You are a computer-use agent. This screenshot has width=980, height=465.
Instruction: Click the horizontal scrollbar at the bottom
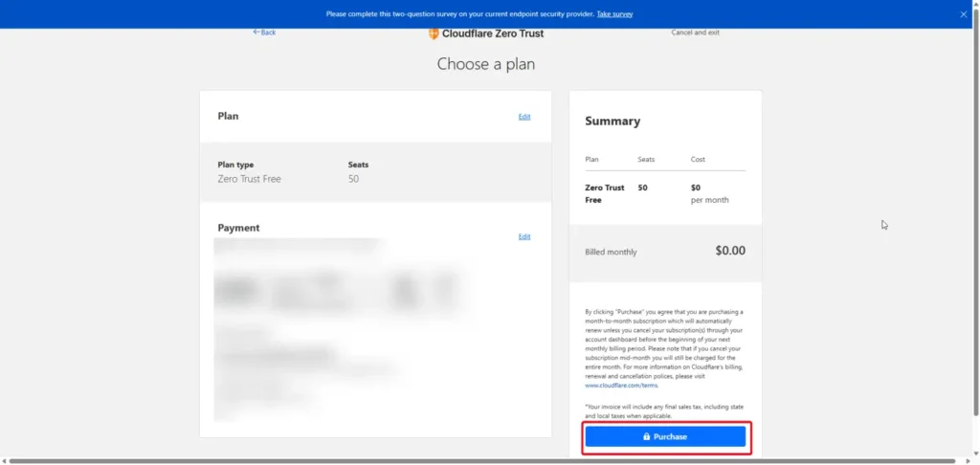pyautogui.click(x=481, y=461)
